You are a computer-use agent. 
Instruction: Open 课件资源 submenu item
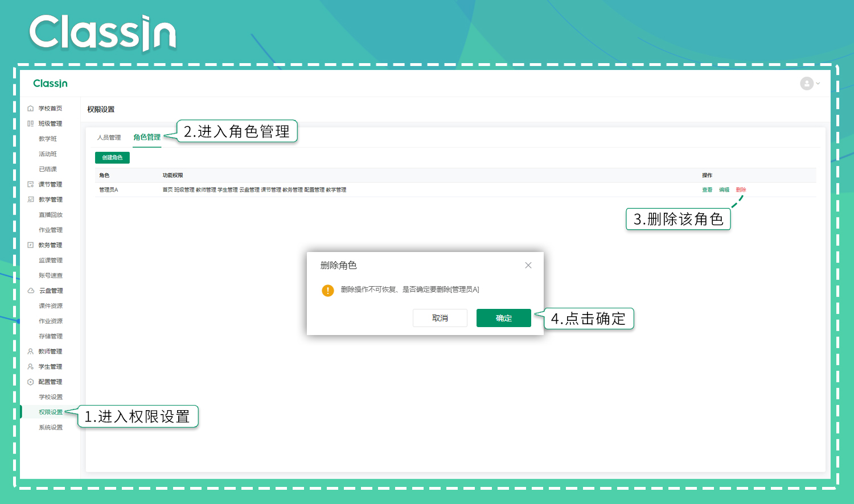51,306
